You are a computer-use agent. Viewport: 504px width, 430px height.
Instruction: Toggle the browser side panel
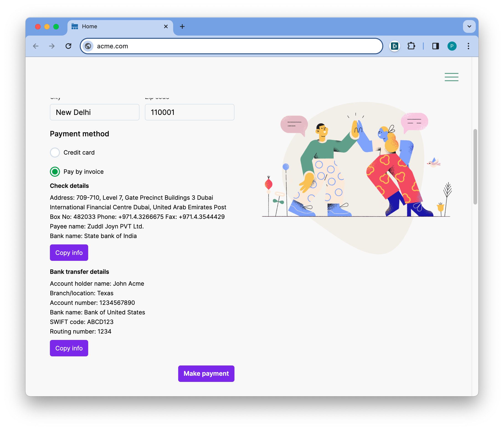point(435,46)
